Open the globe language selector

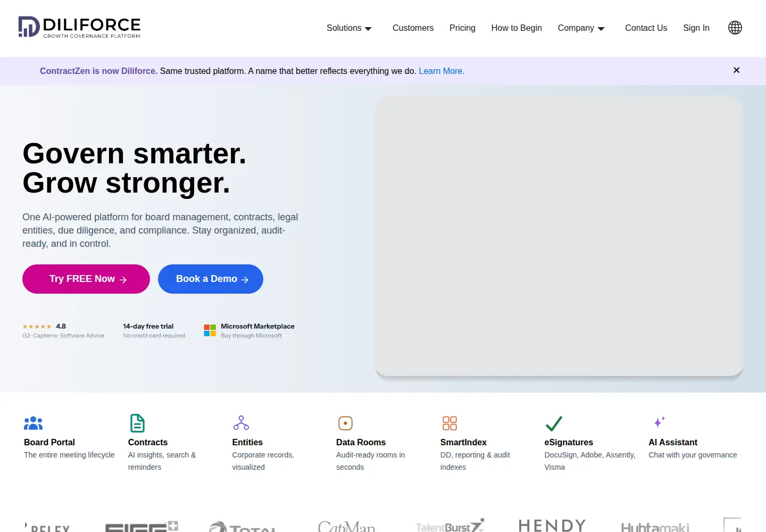(x=735, y=28)
